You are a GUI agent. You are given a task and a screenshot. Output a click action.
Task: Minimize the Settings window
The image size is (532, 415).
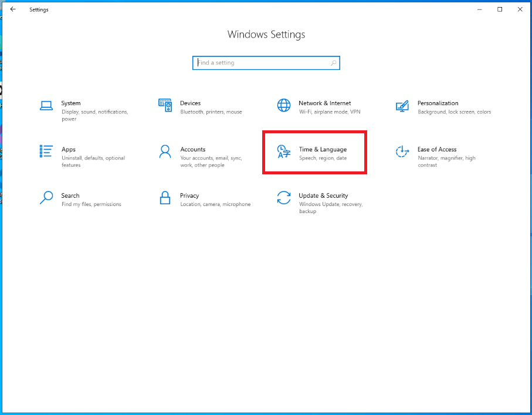click(x=479, y=9)
